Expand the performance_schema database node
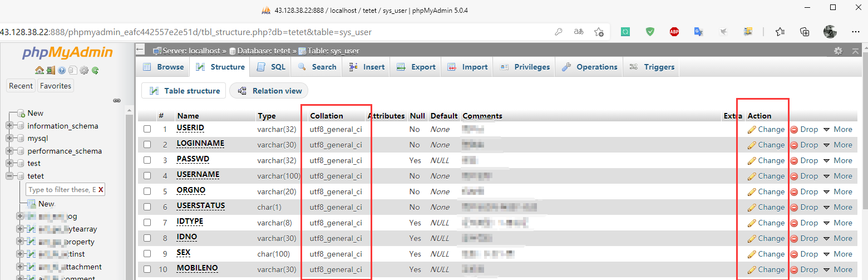This screenshot has height=280, width=868. coord(9,151)
